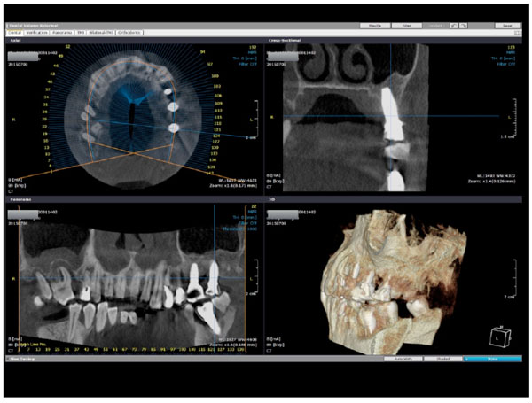The image size is (532, 403).
Task: Select the TMJ tab
Action: coord(81,33)
